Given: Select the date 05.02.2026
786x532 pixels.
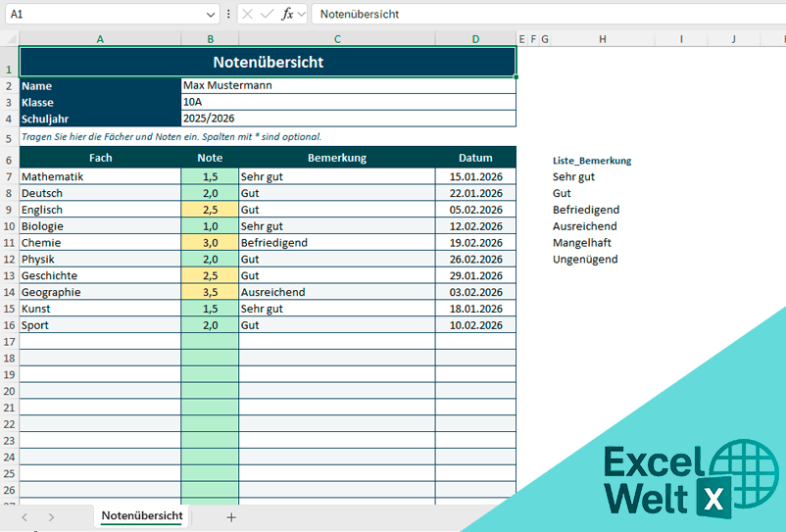Looking at the screenshot, I should [475, 210].
